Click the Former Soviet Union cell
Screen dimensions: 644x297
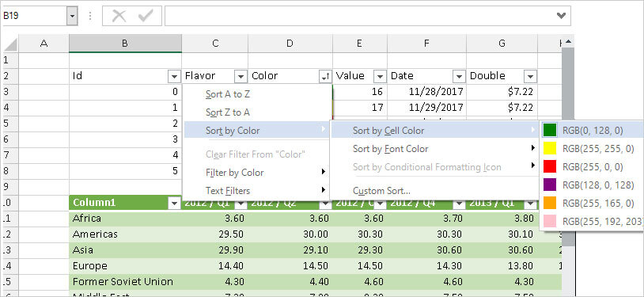coord(125,282)
